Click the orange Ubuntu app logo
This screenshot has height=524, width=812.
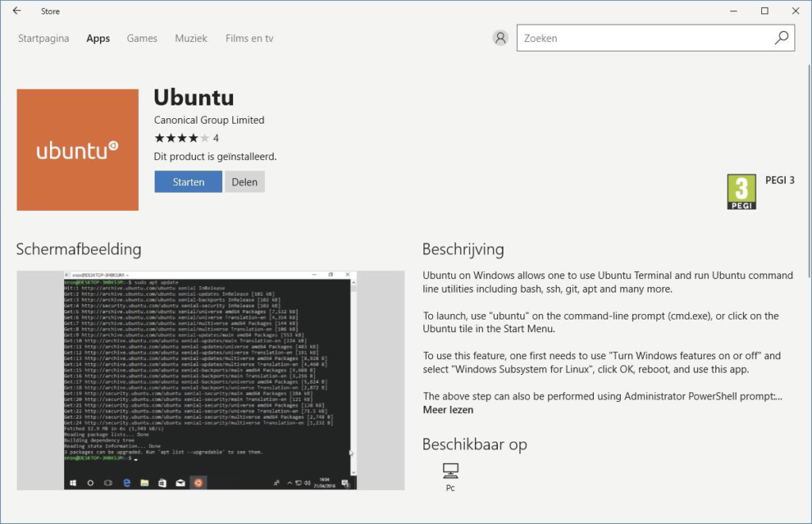point(78,150)
